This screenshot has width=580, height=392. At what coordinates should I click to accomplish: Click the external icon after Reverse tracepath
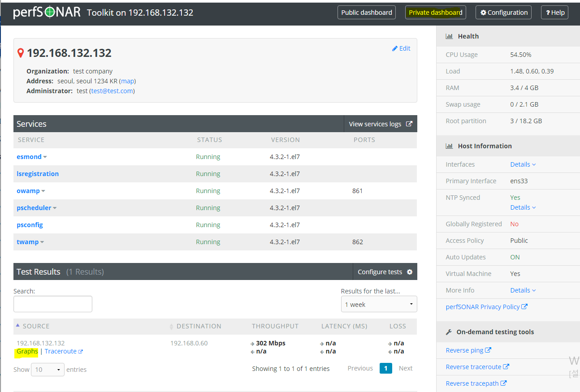point(504,383)
